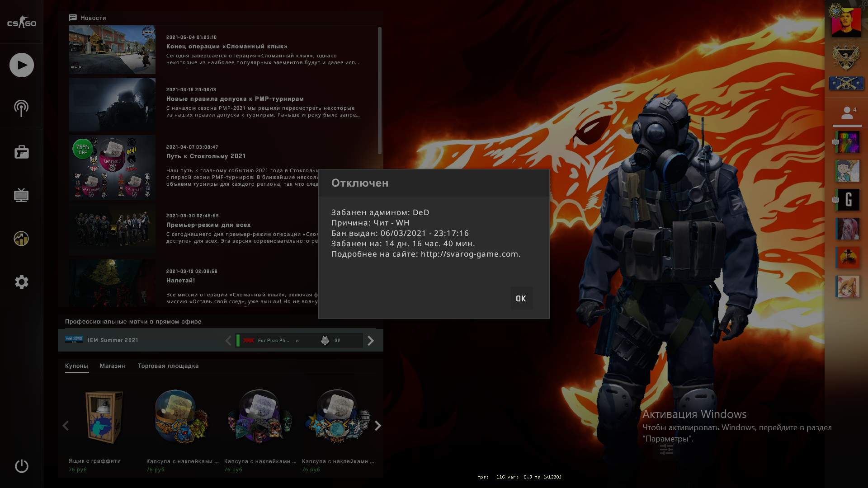Open news 'Конец операции «Сломанный клык»'
This screenshot has width=868, height=488.
coord(227,46)
